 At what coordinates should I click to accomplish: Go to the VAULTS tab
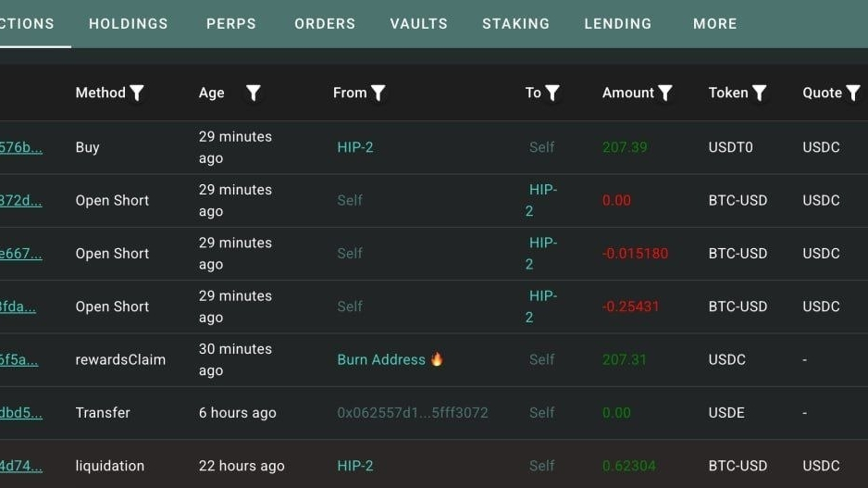click(418, 24)
